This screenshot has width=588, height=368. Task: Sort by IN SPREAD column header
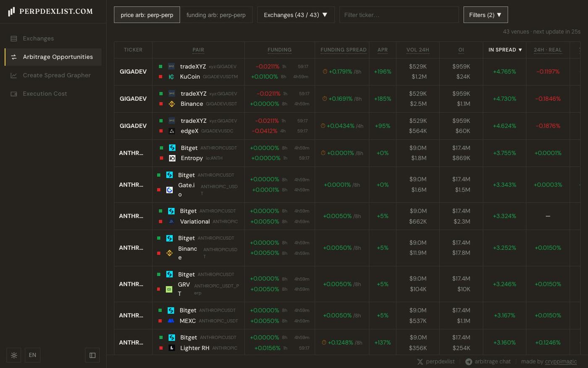[x=505, y=50]
